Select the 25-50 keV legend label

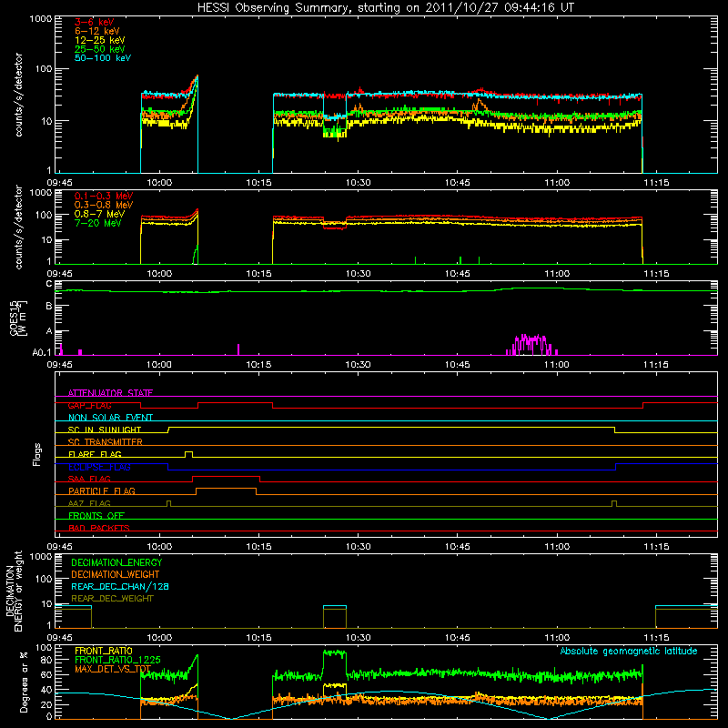pos(100,49)
